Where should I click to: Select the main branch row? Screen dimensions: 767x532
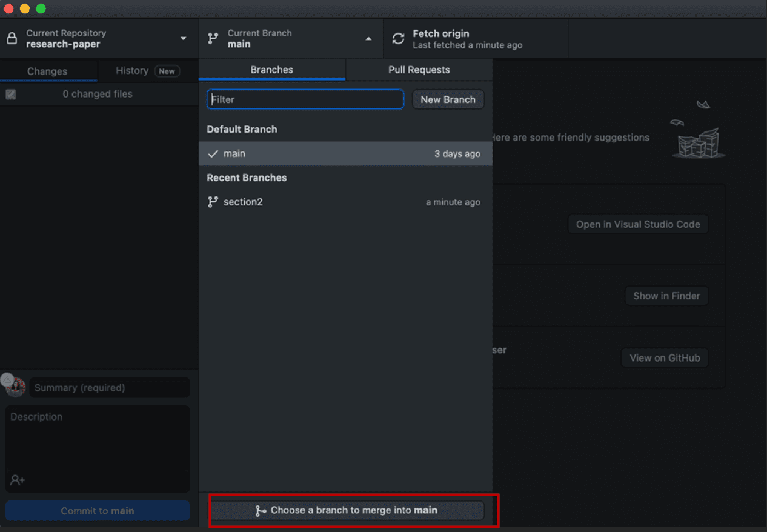[345, 154]
